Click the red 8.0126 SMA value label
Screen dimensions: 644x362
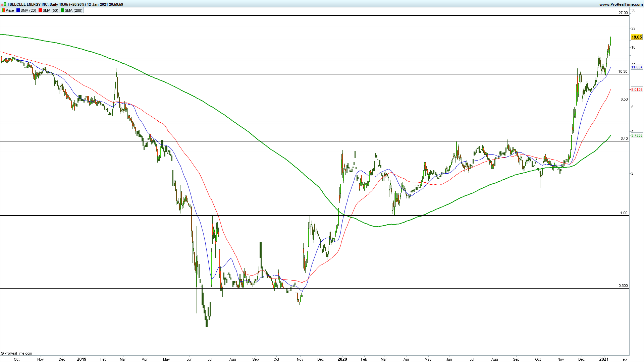click(x=637, y=89)
